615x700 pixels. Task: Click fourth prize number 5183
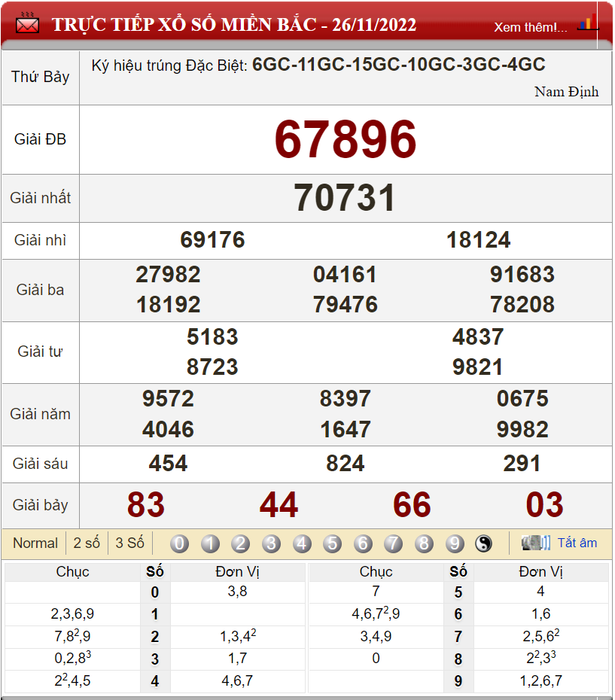pos(212,337)
